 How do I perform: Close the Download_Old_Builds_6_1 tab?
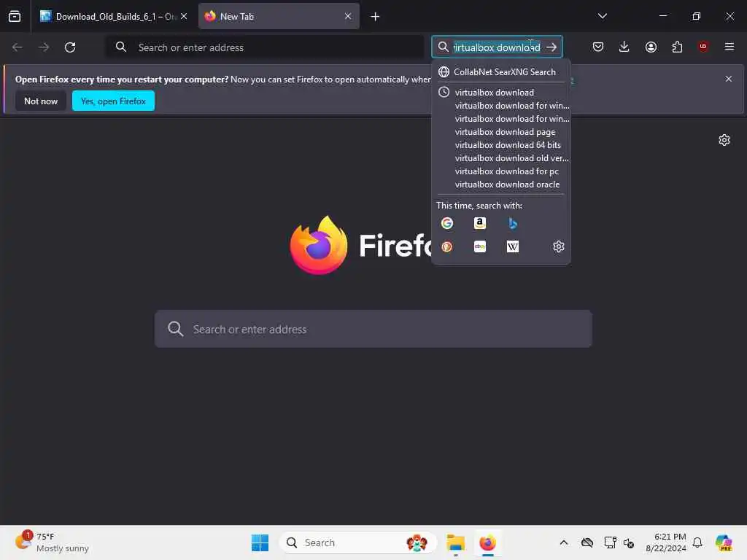pyautogui.click(x=184, y=16)
